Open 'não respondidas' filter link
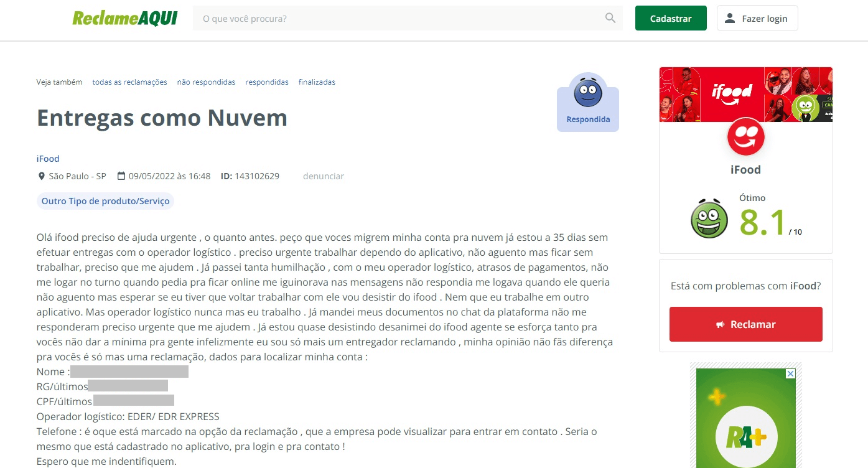Image resolution: width=868 pixels, height=468 pixels. coord(206,82)
